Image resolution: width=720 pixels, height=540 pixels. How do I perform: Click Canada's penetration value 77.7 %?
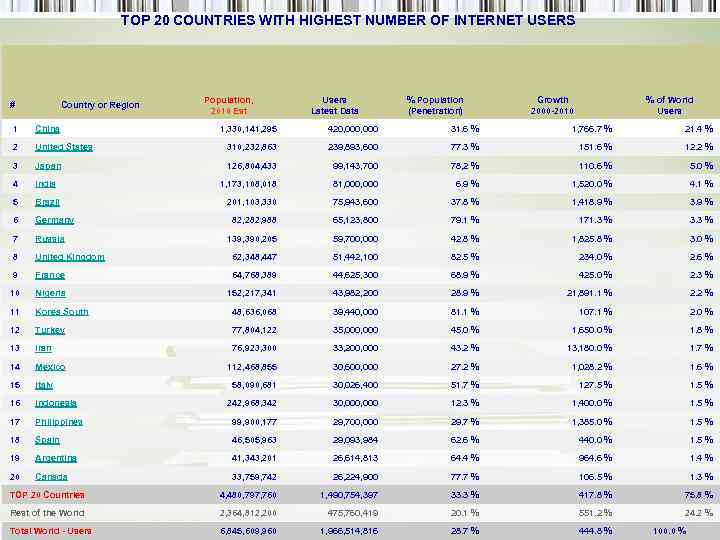point(465,477)
